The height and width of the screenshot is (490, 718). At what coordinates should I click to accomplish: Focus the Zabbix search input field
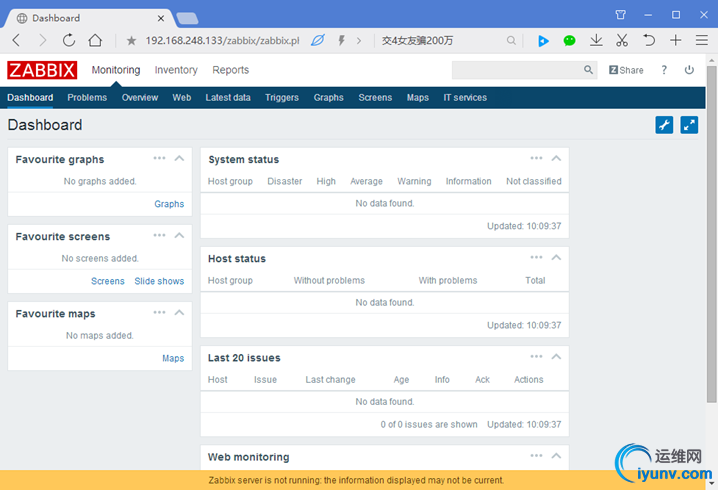tap(517, 70)
